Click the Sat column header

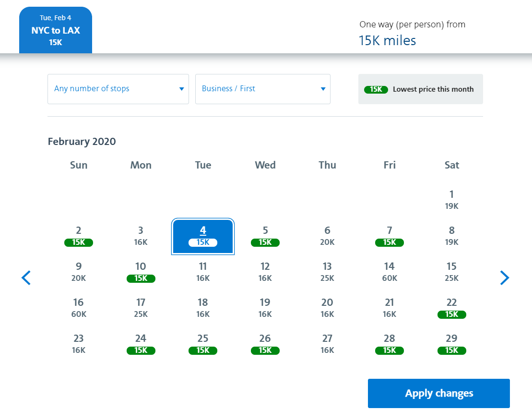coord(451,165)
